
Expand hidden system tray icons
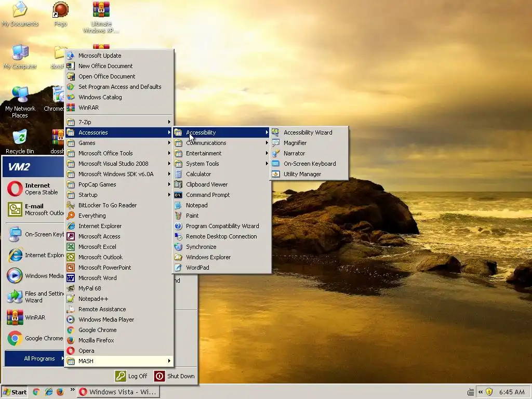point(481,392)
